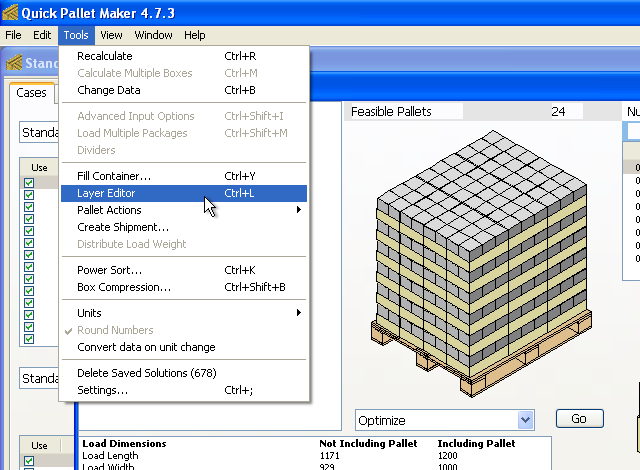Click the Use column header in upper list
Viewport: 640px width, 470px height.
39,168
